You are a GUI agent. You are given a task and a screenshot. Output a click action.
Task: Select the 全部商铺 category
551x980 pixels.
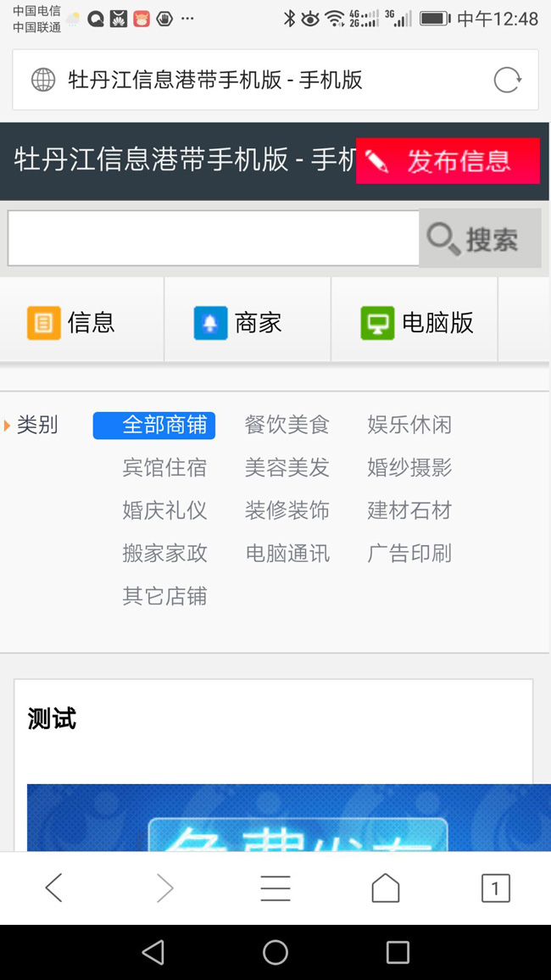tap(154, 426)
